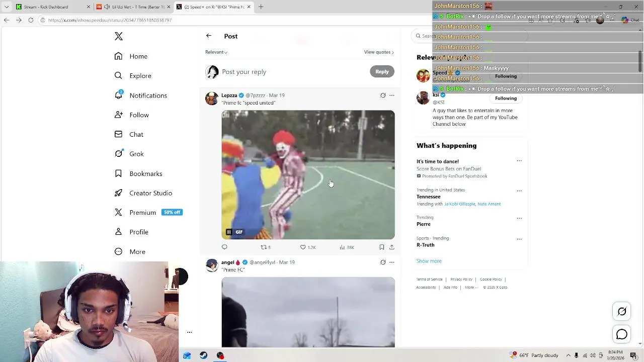Open taskbar clock showing 8:24 PM

pos(615,355)
